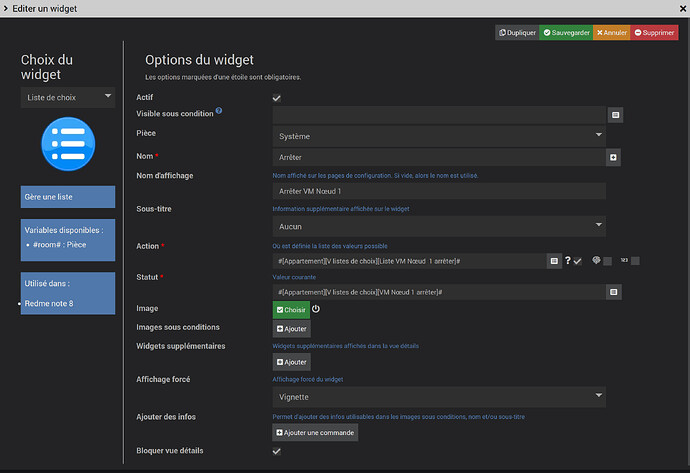Viewport: 690px width, 473px height.
Task: Open command selector icon for Action field
Action: 553,261
